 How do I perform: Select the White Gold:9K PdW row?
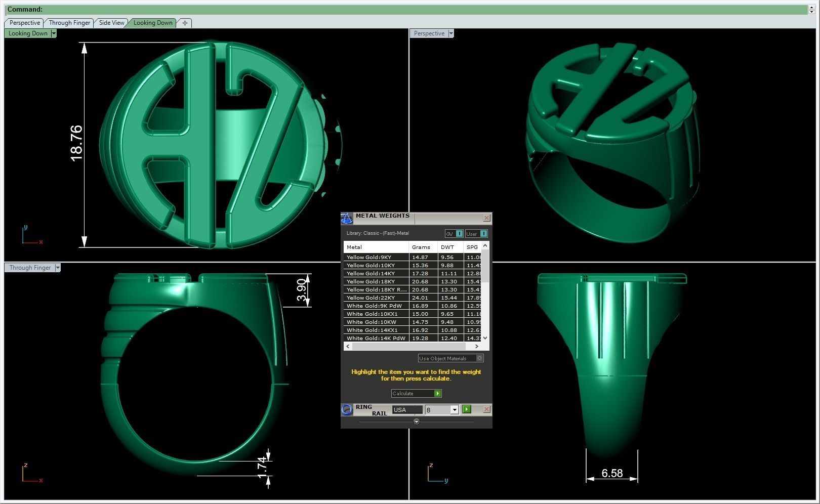pyautogui.click(x=413, y=306)
